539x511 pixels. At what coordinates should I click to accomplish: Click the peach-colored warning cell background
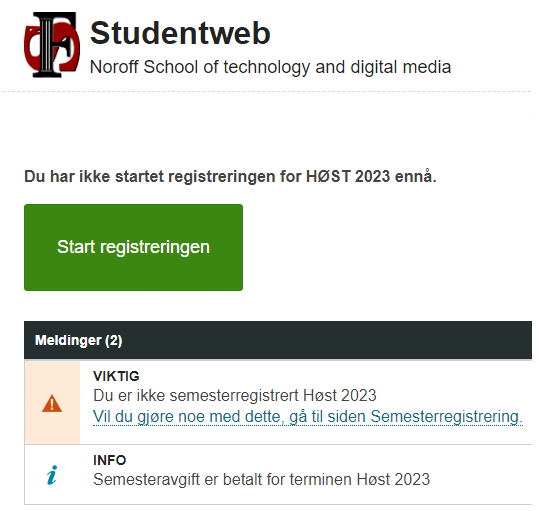click(x=52, y=426)
